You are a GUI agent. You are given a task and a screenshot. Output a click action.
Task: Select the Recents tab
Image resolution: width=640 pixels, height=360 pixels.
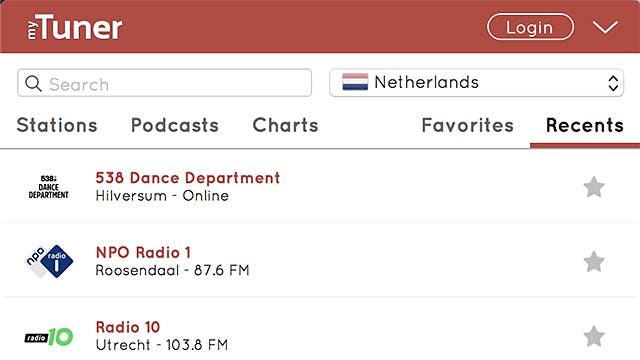584,125
